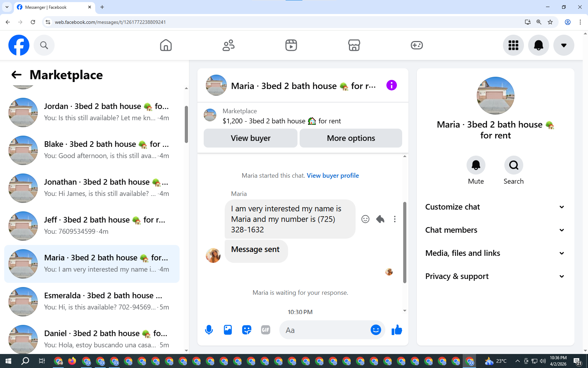Open the nine-dot Menu grid
The width and height of the screenshot is (588, 368).
[513, 45]
